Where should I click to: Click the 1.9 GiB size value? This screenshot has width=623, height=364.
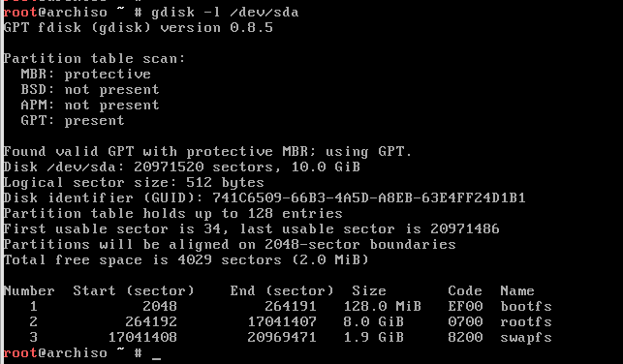tap(373, 337)
